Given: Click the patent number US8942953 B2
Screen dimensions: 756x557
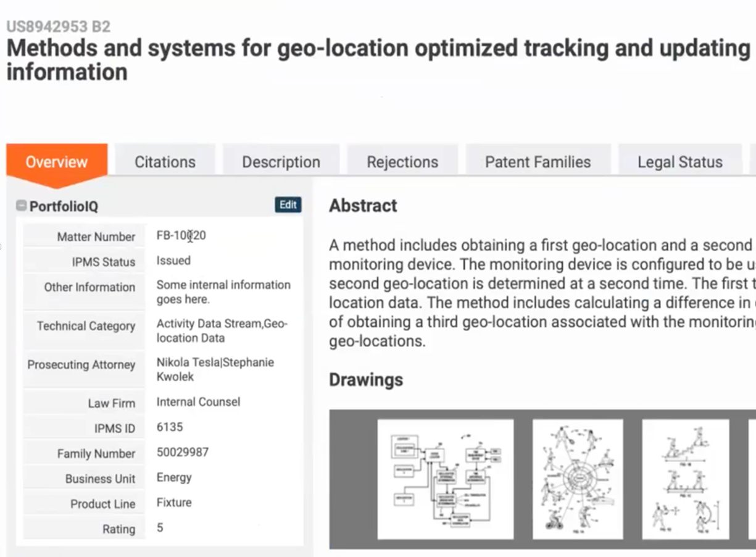Looking at the screenshot, I should point(59,27).
